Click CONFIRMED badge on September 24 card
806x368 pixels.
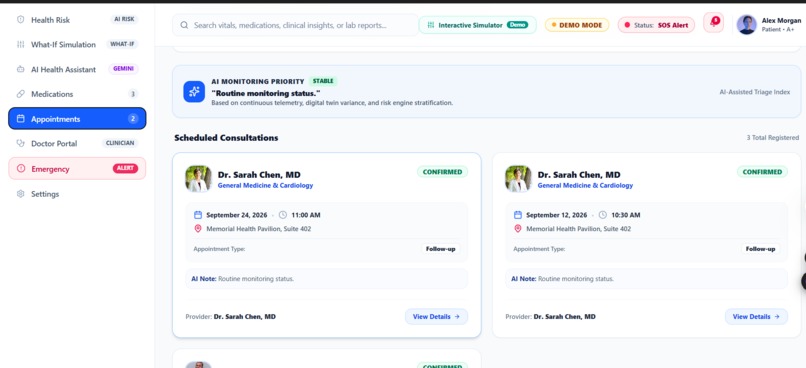click(x=442, y=172)
